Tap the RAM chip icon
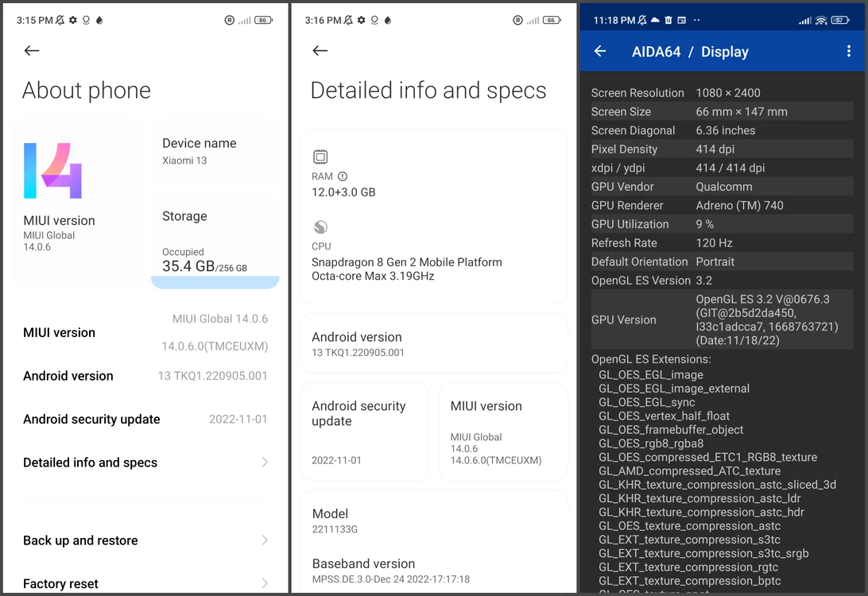868x596 pixels. [320, 157]
